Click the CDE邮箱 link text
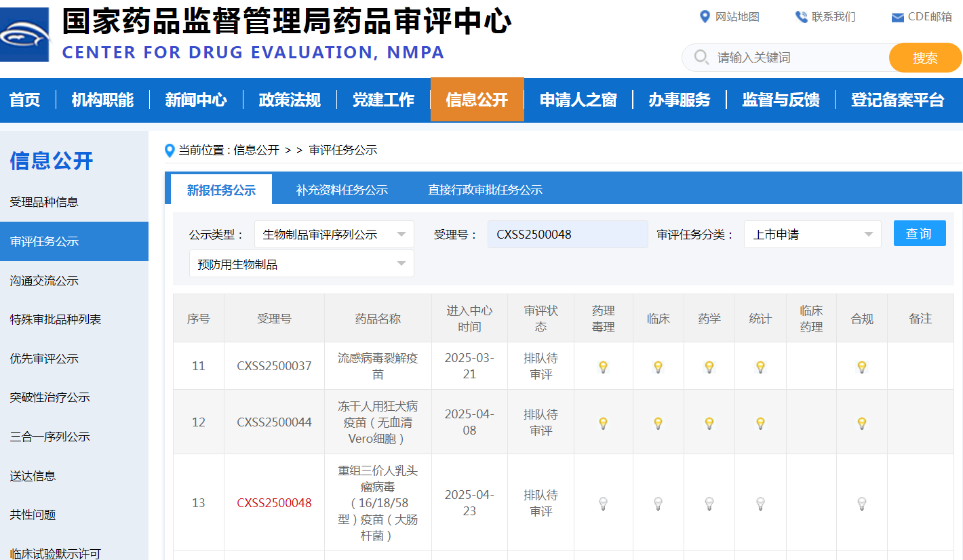The height and width of the screenshot is (560, 963). pyautogui.click(x=930, y=17)
